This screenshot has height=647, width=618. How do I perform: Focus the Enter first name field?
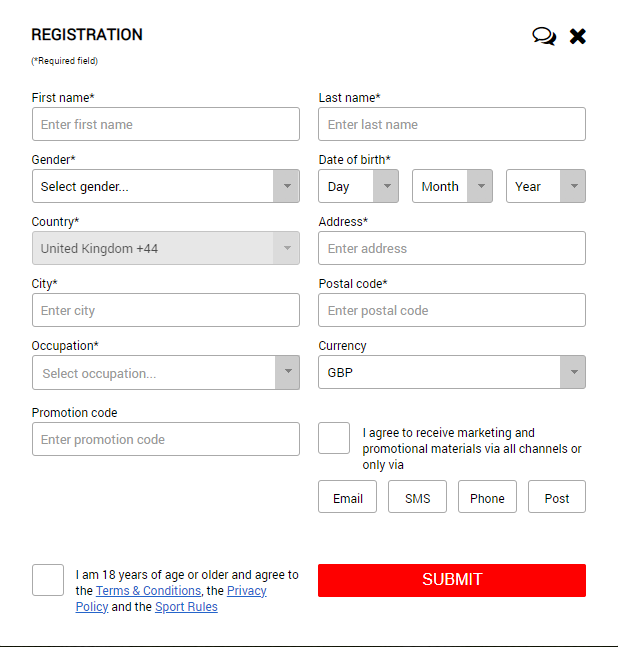166,124
